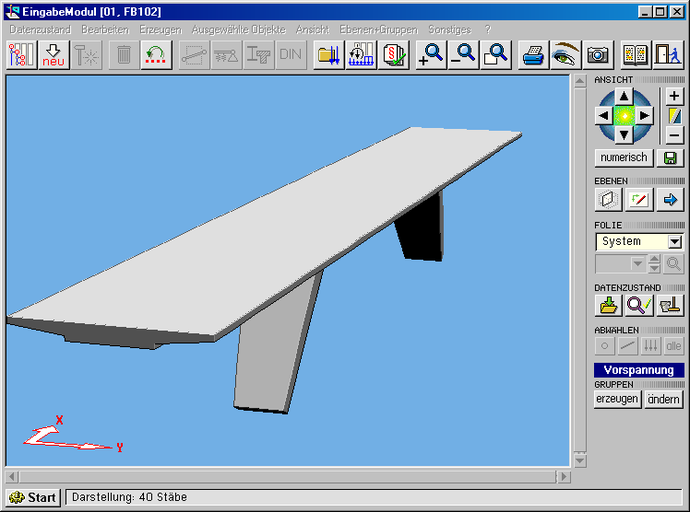Click the exit door icon
This screenshot has height=512, width=690.
(668, 55)
